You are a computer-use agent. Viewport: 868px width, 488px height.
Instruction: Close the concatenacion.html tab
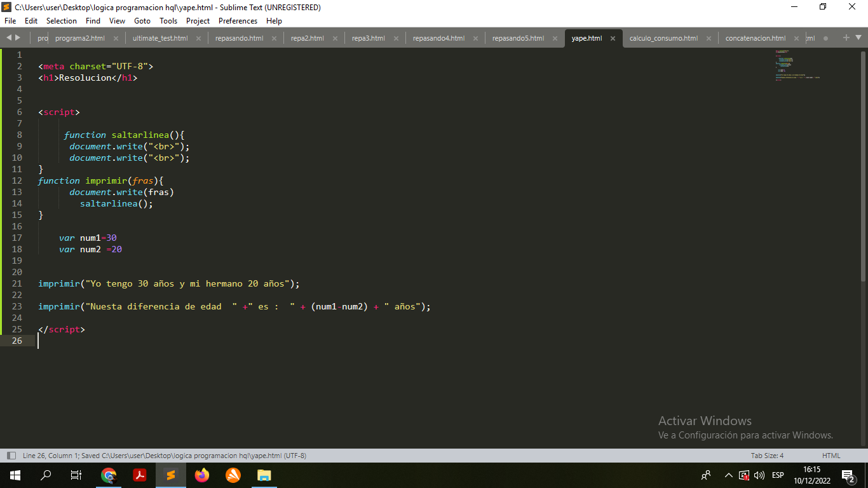click(x=796, y=38)
